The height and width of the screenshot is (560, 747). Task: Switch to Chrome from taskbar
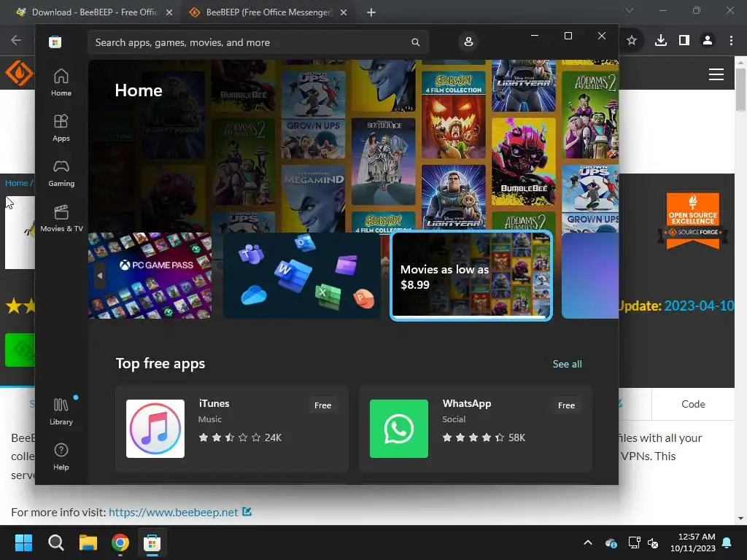[x=120, y=542]
